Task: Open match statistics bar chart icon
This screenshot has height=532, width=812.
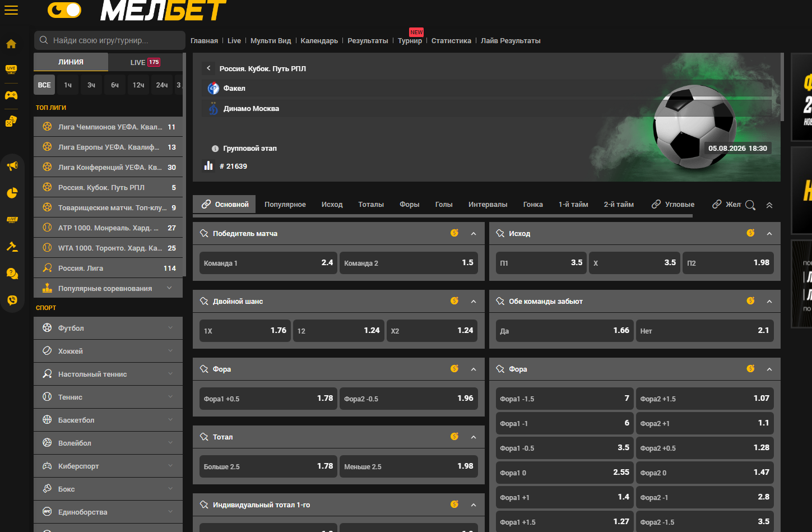Action: (x=208, y=166)
